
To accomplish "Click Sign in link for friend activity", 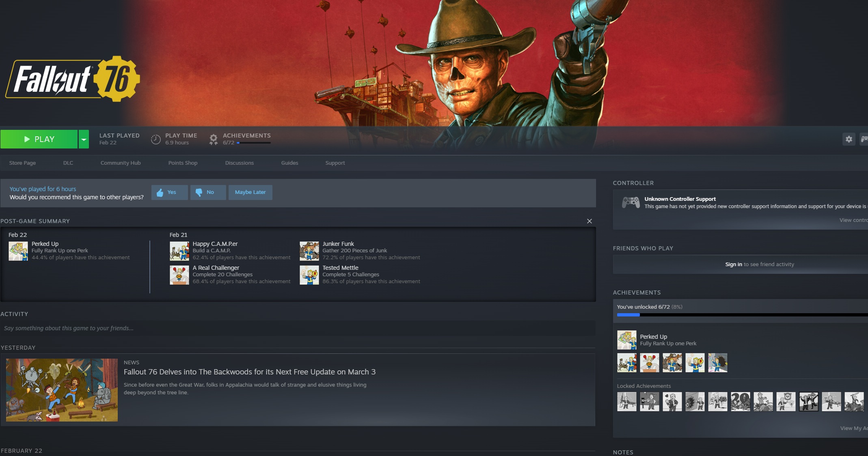I will pos(733,264).
